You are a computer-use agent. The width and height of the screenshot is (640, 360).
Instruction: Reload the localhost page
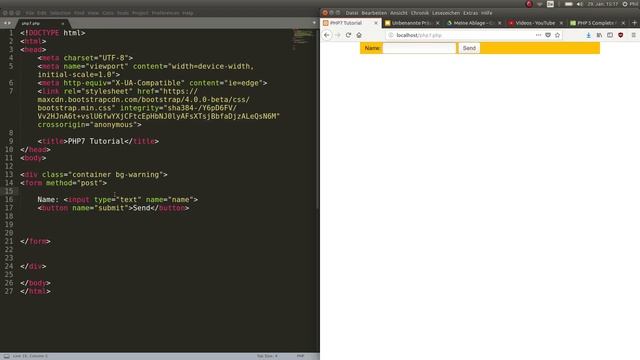click(348, 35)
